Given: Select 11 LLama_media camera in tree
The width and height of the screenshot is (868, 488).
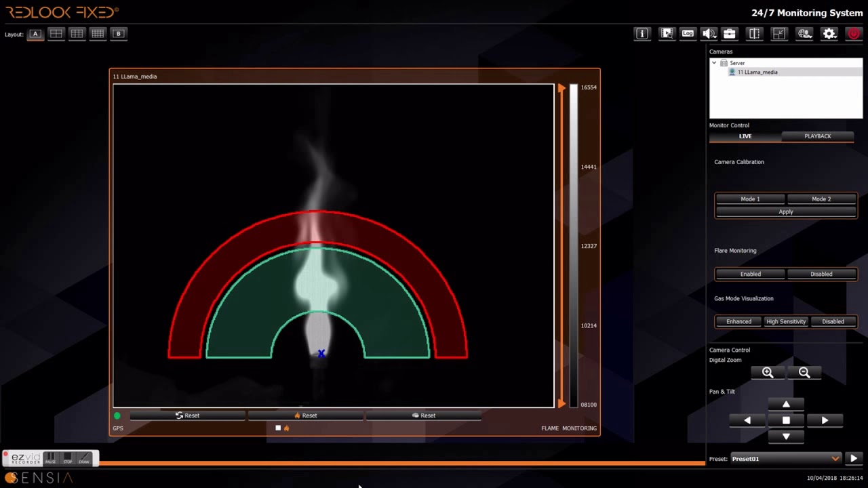Looking at the screenshot, I should [757, 73].
